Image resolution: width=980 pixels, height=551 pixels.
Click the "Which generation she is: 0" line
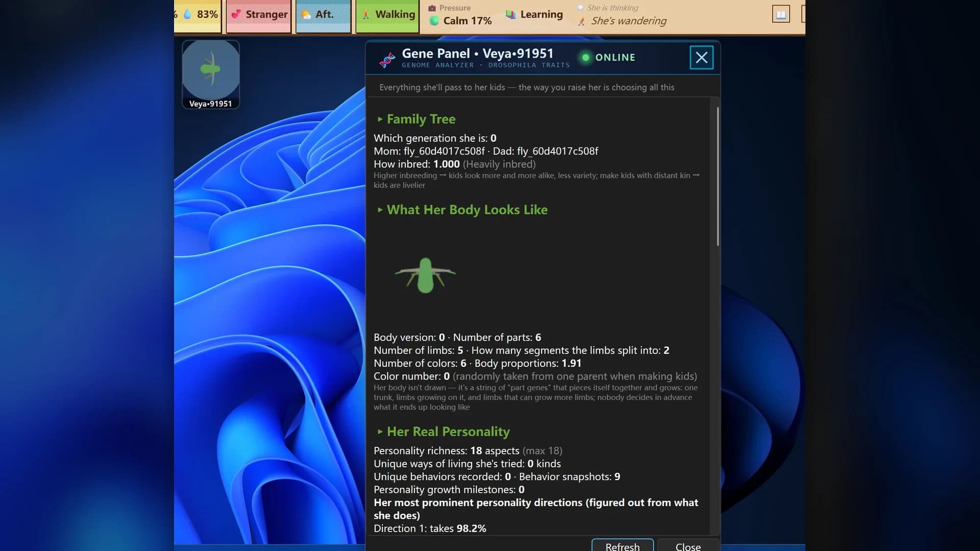coord(435,138)
